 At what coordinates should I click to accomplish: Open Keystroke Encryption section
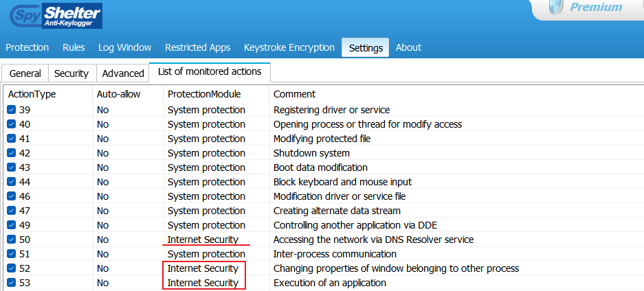coord(289,47)
